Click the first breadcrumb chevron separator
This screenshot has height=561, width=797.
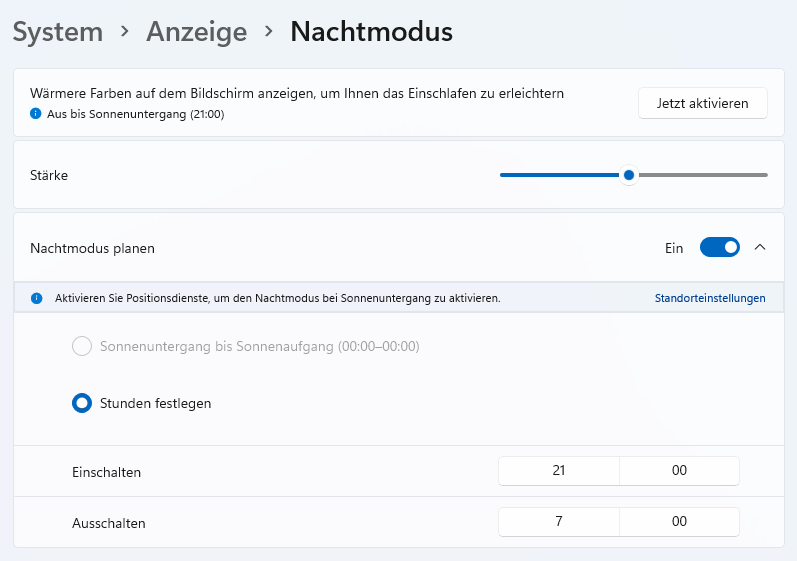(125, 32)
